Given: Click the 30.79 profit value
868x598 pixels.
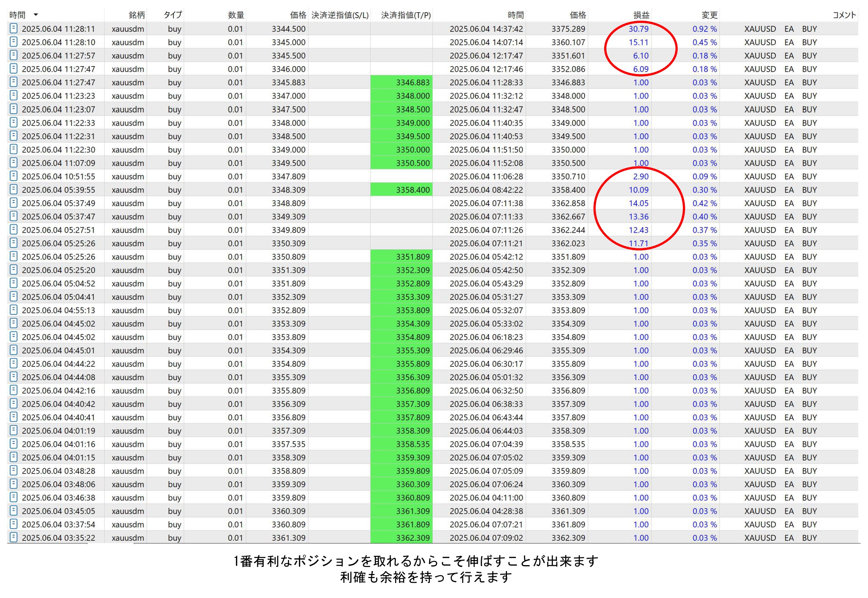Looking at the screenshot, I should (638, 29).
